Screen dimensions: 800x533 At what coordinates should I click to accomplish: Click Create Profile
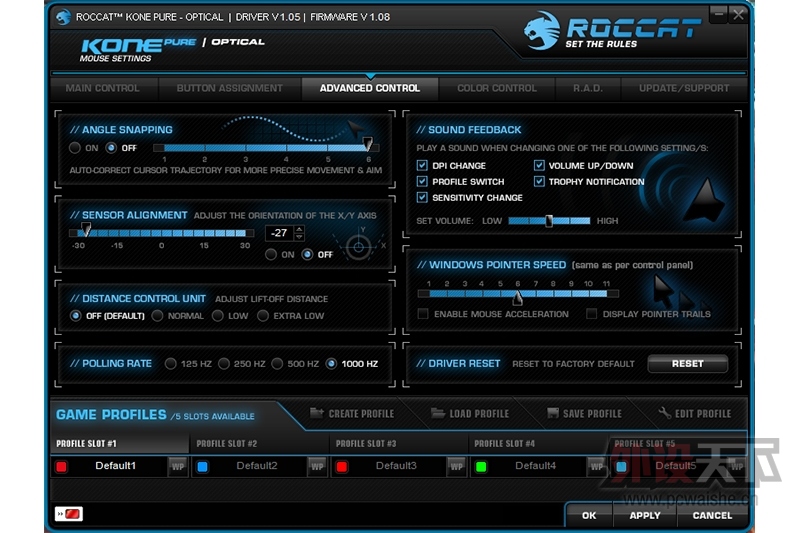click(x=352, y=413)
